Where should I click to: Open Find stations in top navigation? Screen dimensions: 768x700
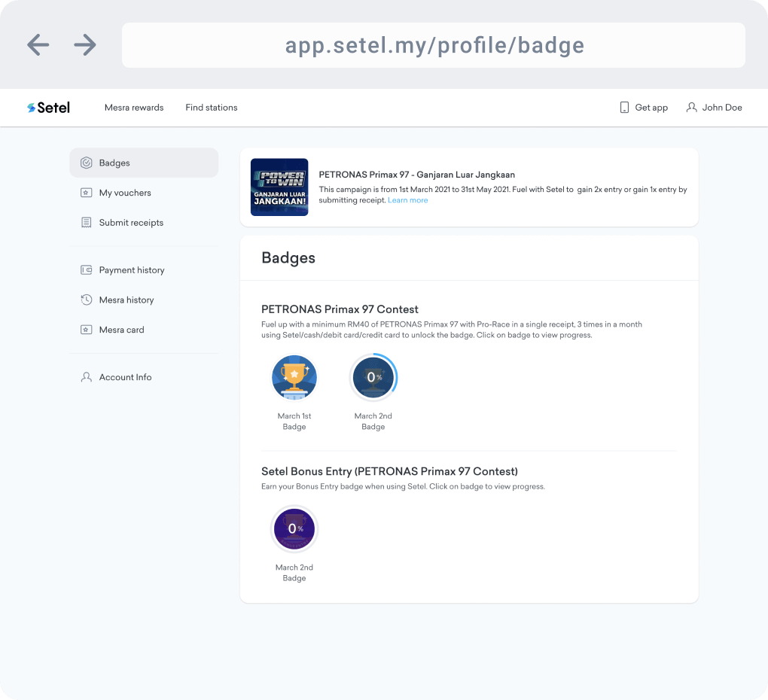212,108
